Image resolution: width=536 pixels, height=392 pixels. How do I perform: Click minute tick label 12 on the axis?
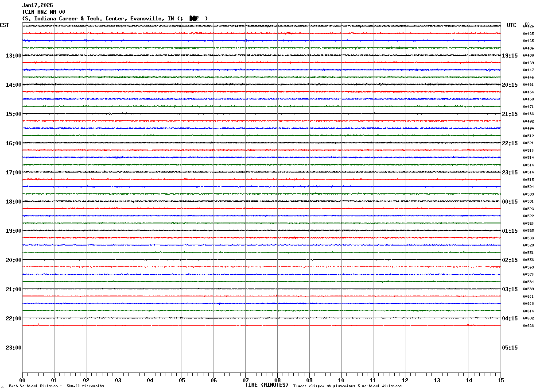pyautogui.click(x=405, y=380)
